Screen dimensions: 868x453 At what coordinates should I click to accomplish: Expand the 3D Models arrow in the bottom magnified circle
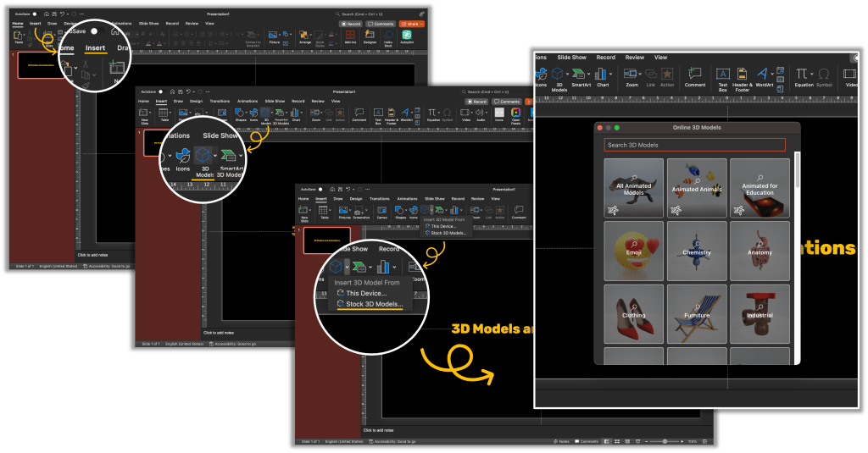point(348,268)
